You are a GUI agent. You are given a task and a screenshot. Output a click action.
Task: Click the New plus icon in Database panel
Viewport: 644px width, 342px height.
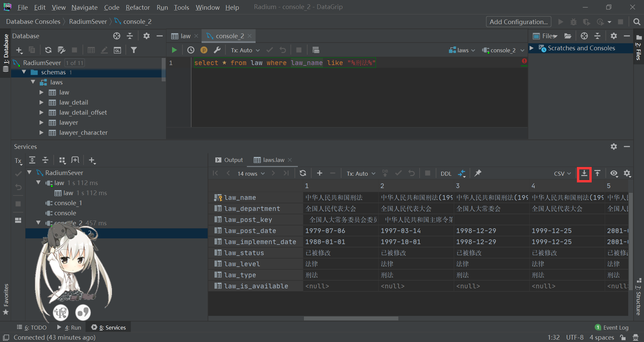coord(19,50)
